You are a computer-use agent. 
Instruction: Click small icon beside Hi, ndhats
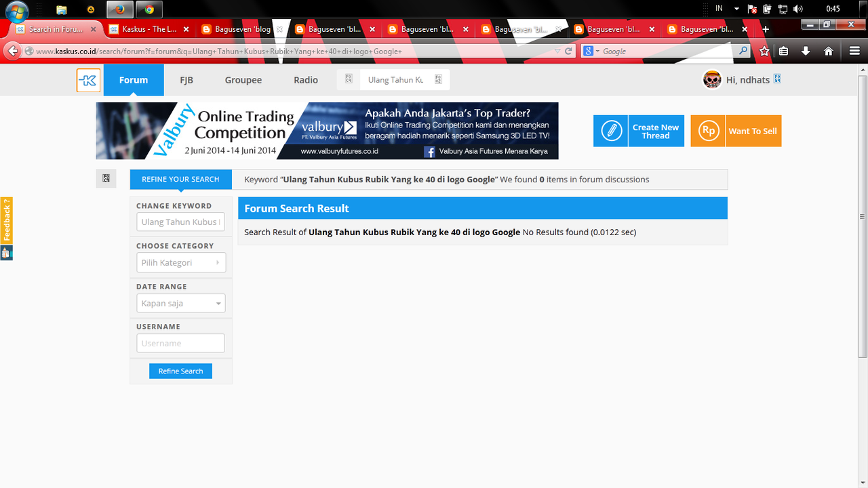[x=777, y=79]
